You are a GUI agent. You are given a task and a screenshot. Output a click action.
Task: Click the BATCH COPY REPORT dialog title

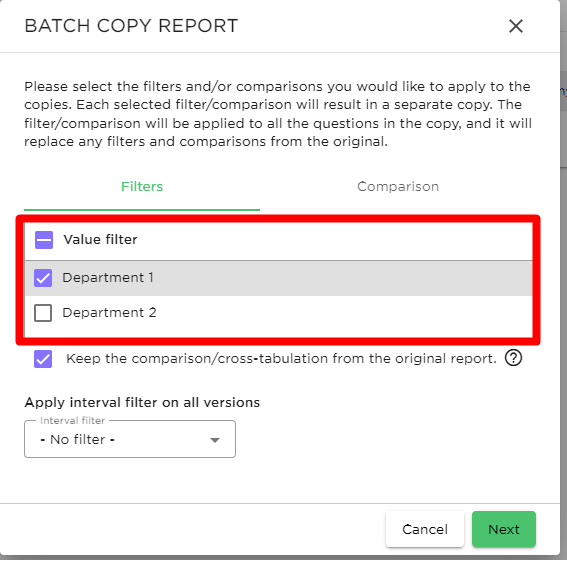(131, 26)
